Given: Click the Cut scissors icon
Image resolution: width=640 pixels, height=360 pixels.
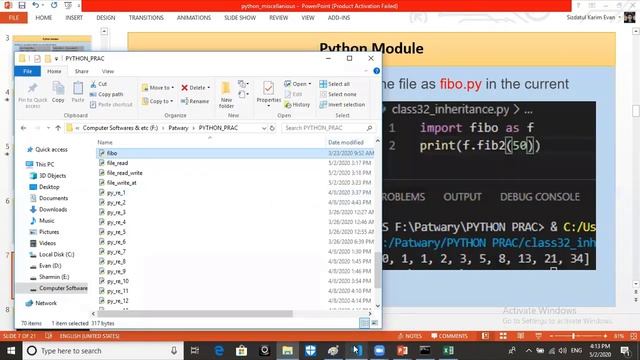Looking at the screenshot, I should (x=93, y=84).
